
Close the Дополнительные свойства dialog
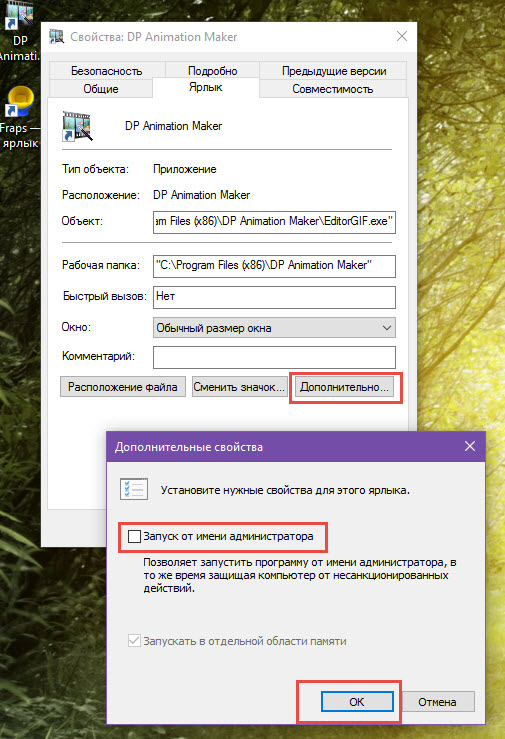point(470,446)
